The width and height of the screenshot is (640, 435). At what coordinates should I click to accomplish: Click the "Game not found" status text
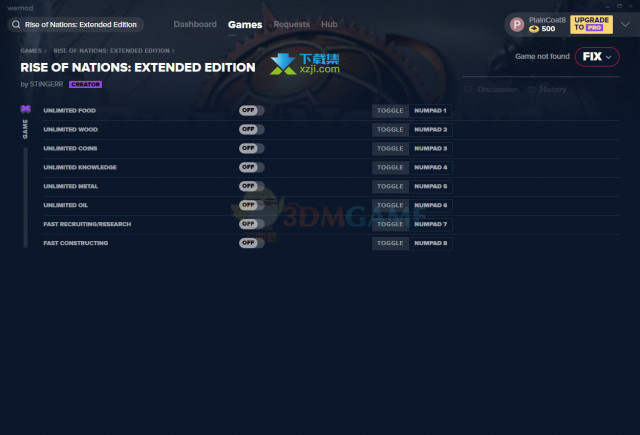542,56
